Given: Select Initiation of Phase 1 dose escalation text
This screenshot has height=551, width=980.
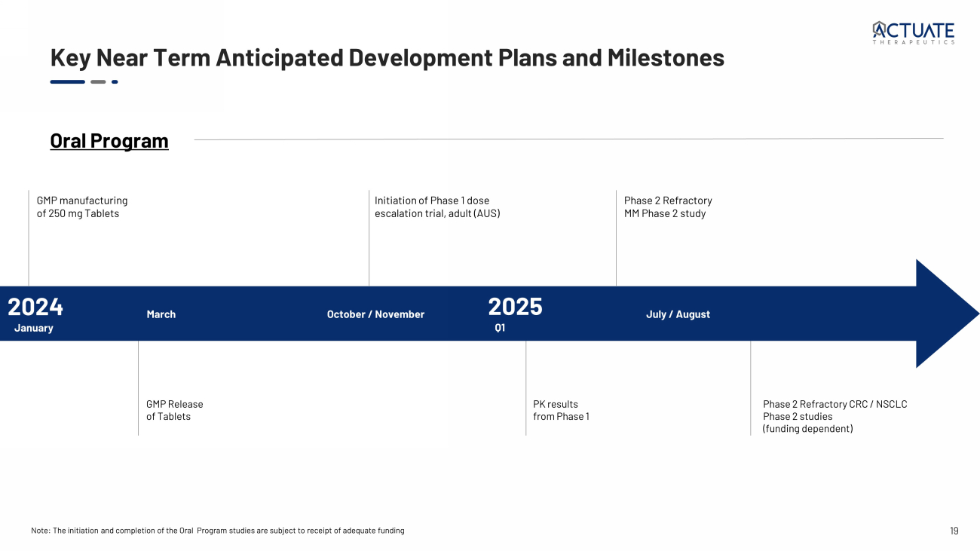Looking at the screenshot, I should click(437, 207).
